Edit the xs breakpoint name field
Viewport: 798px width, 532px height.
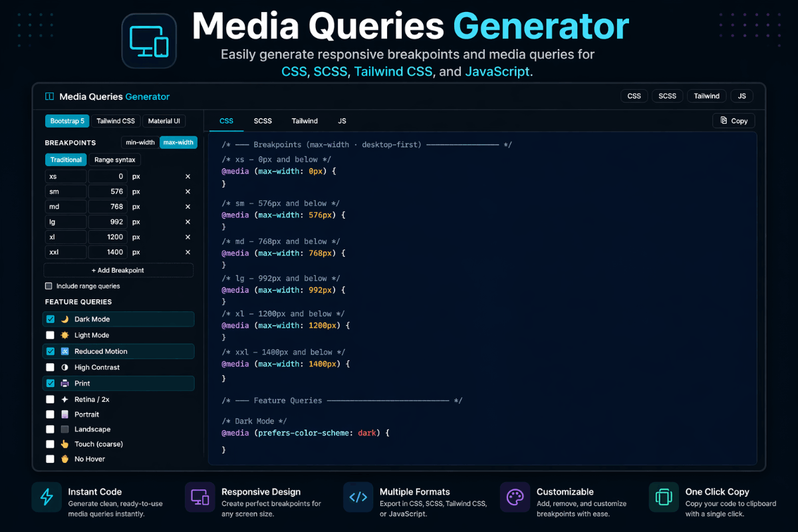[66, 176]
